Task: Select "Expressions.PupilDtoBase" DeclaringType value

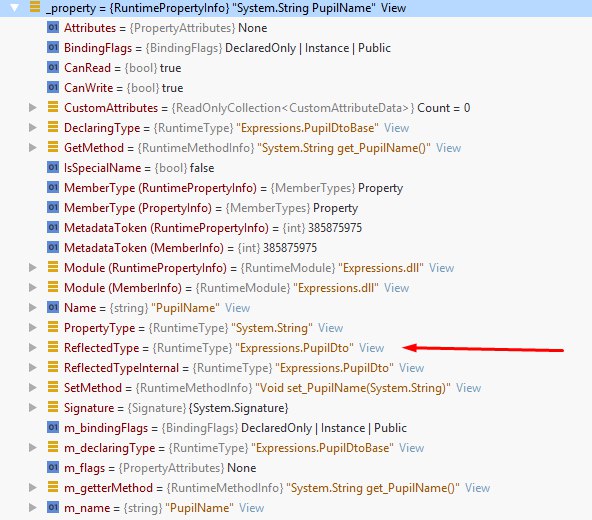Action: coord(307,128)
